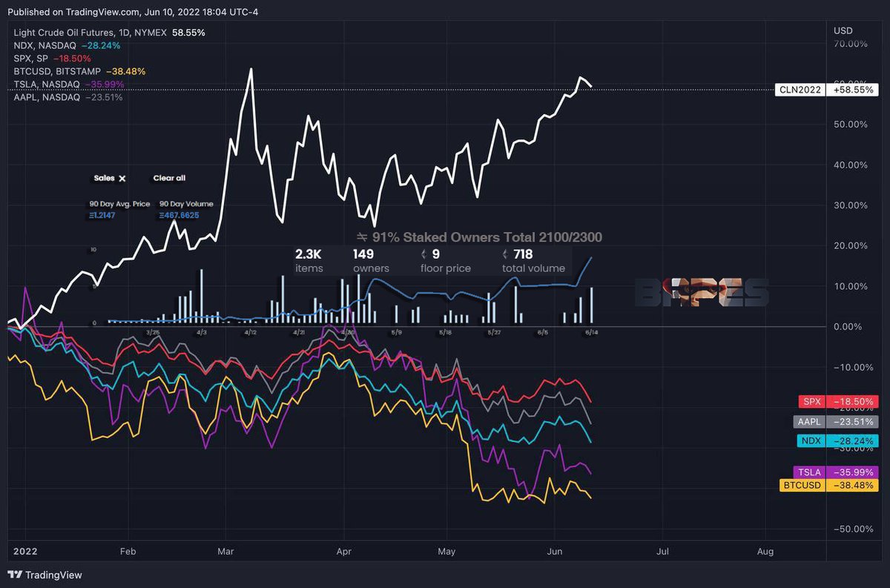890x588 pixels.
Task: Click the 58.55% value in chart title
Action: click(188, 33)
